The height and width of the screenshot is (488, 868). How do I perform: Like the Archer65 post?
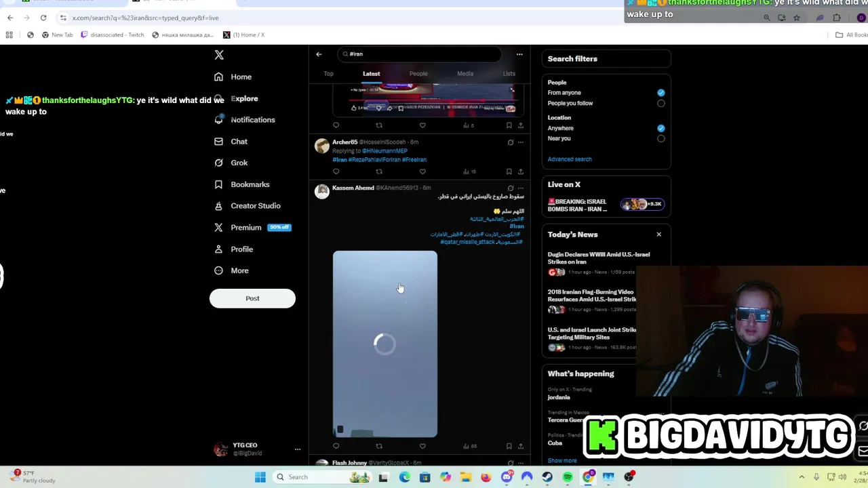coord(422,171)
